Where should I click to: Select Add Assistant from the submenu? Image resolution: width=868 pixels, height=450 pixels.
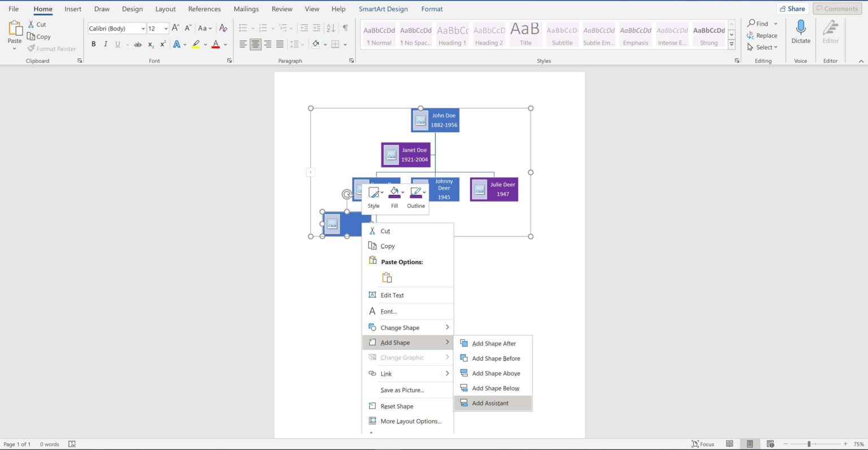pyautogui.click(x=491, y=403)
